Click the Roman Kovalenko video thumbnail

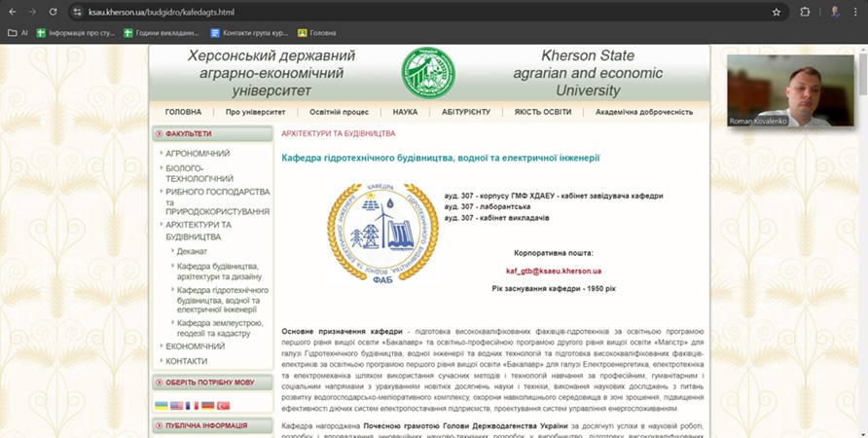click(x=790, y=91)
